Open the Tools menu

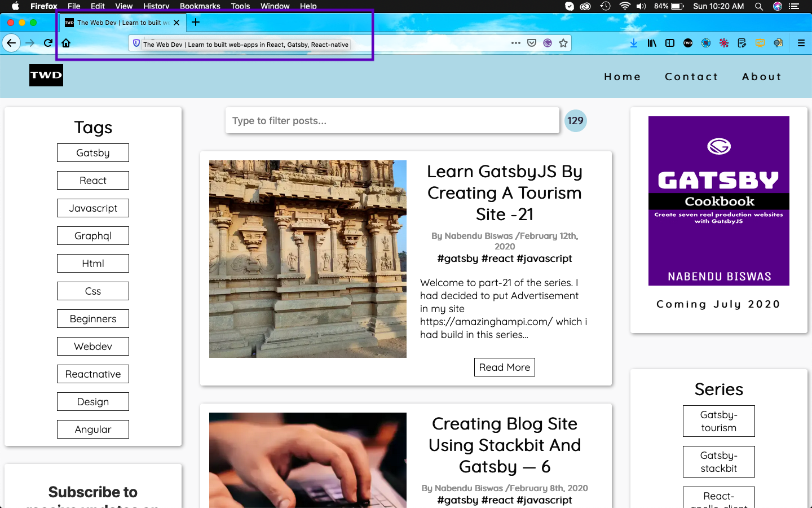(x=240, y=6)
